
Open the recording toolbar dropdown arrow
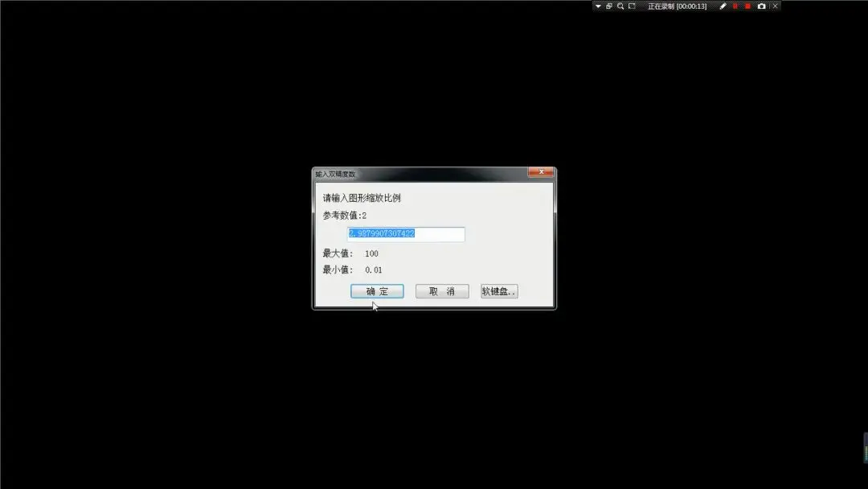click(x=598, y=6)
